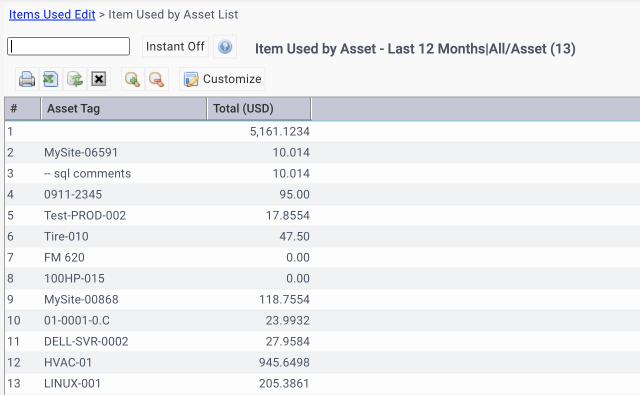Click the Customize button
640x395 pixels.
click(222, 79)
